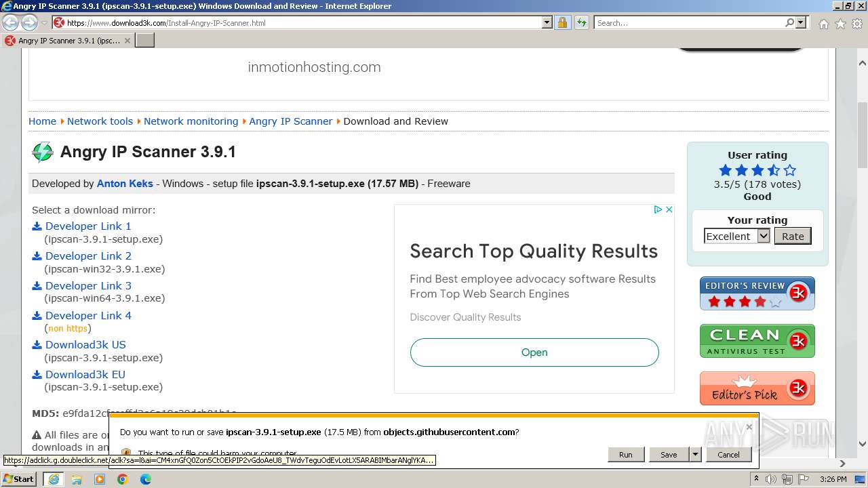The image size is (868, 488).
Task: Submit rating with Rate button
Action: tap(793, 236)
